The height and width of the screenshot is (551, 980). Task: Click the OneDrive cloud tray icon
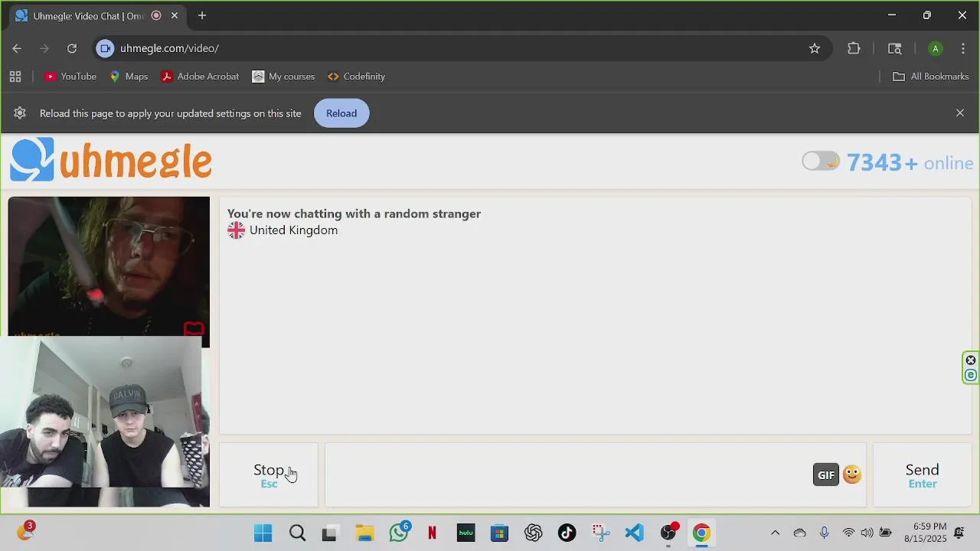(799, 533)
